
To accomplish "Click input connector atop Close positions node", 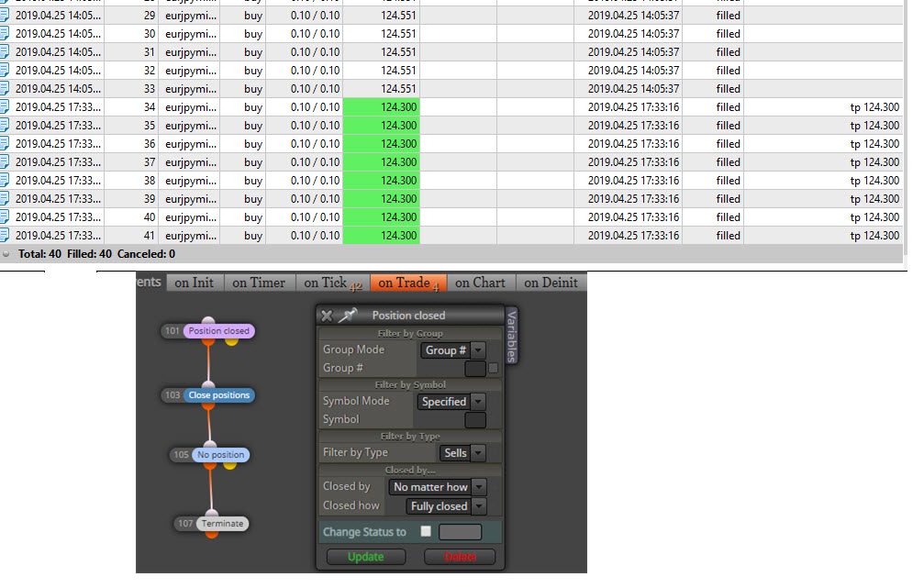I will 208,385.
